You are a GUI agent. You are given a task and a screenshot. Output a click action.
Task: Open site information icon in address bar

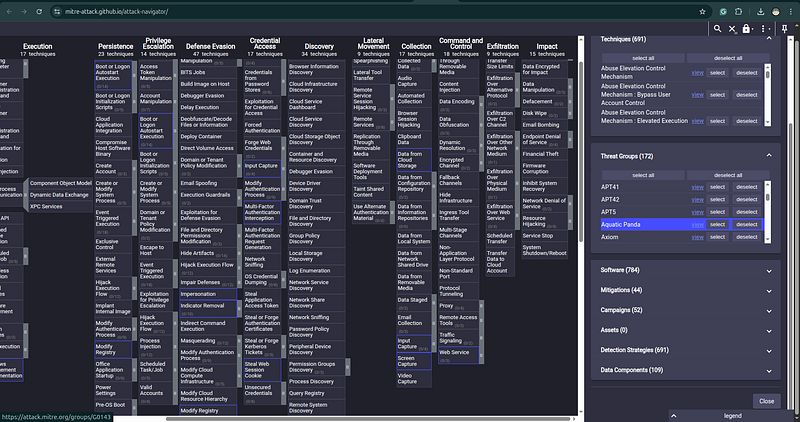(x=57, y=11)
